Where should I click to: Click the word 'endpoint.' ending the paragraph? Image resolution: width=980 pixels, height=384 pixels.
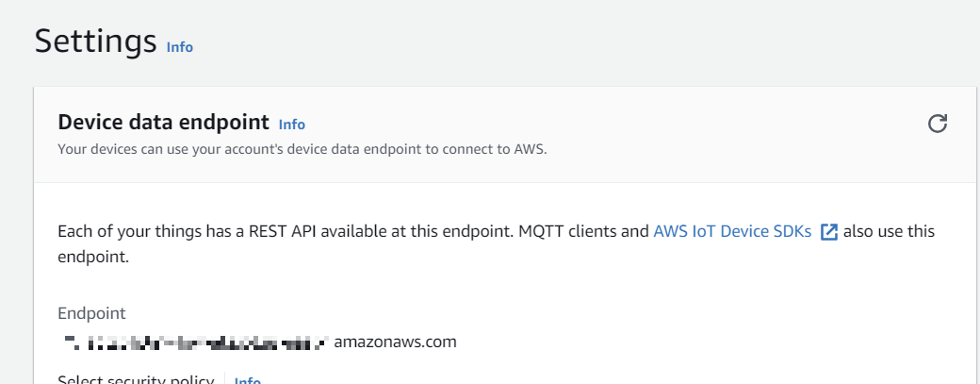click(92, 256)
